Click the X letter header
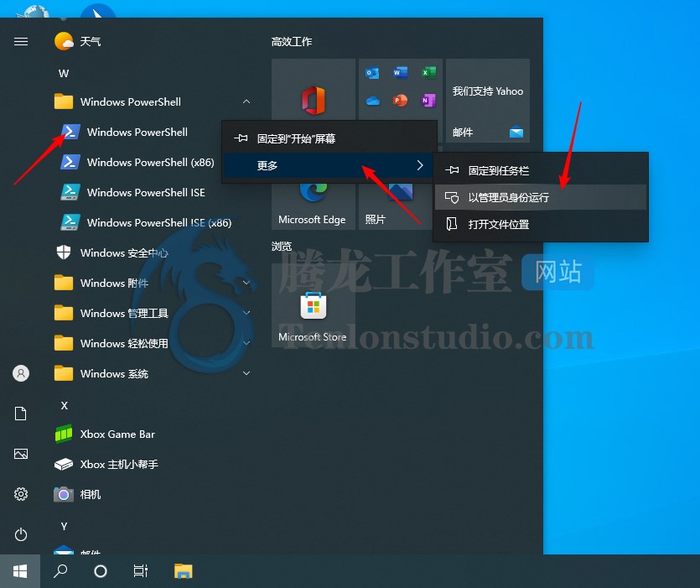 tap(64, 406)
